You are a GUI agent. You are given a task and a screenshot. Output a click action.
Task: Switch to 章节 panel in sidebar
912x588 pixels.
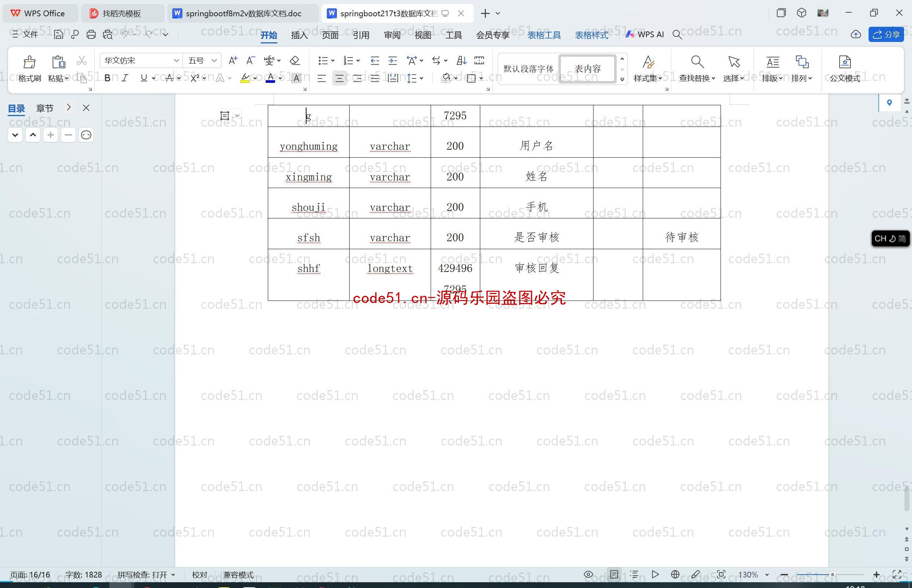[45, 108]
